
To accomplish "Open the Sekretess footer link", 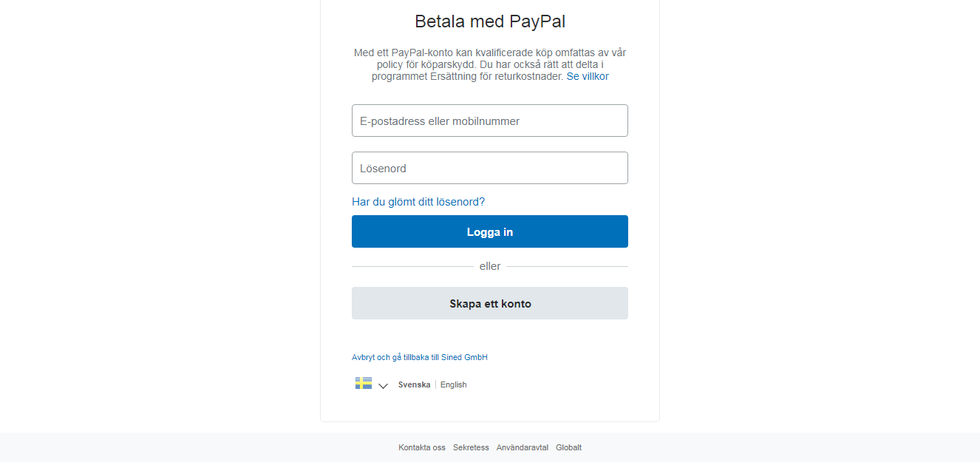I will click(471, 447).
